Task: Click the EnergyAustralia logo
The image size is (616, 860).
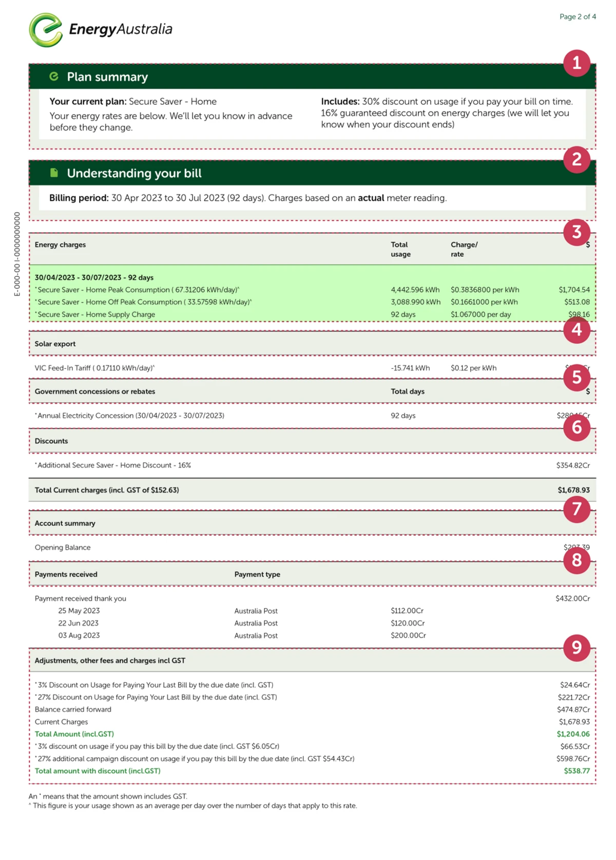Action: click(x=100, y=30)
